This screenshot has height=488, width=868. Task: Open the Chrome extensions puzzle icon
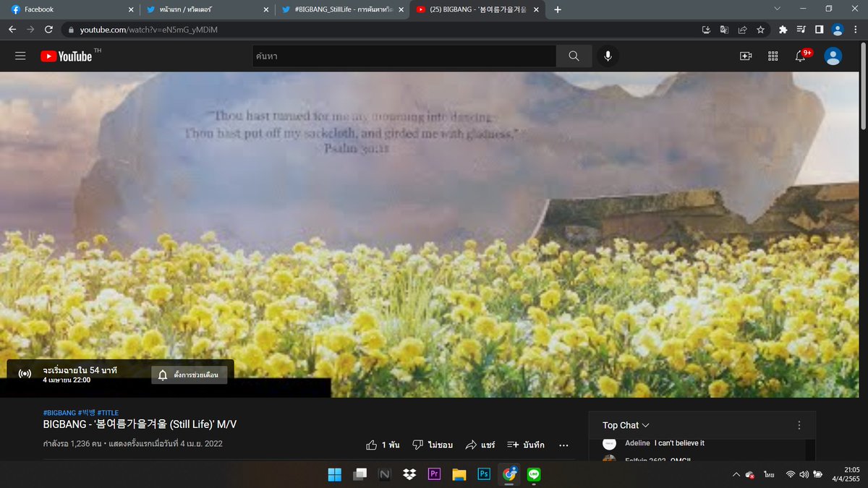783,30
